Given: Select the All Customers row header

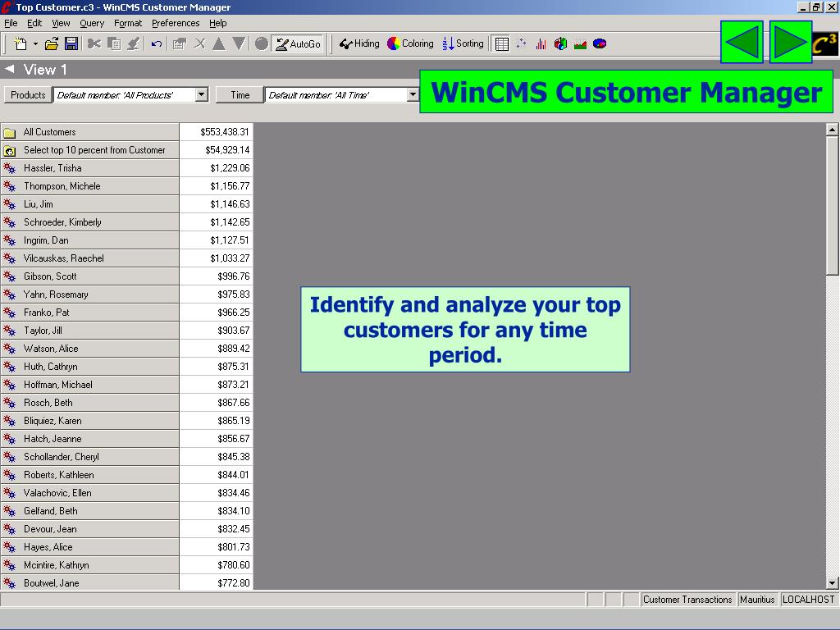Looking at the screenshot, I should 89,132.
